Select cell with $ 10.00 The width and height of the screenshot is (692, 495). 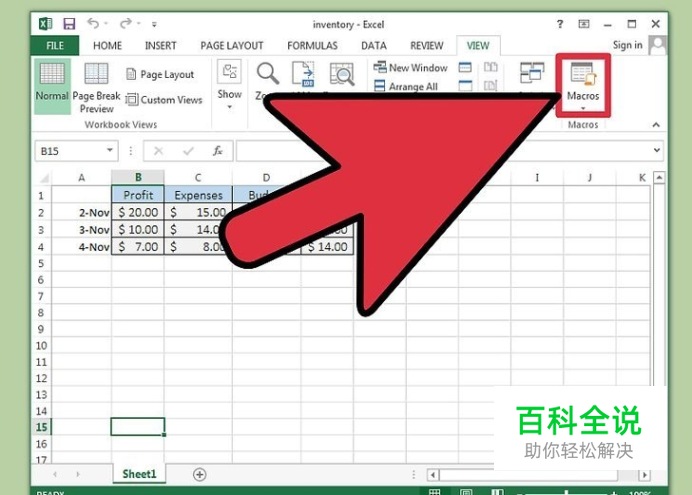click(x=138, y=229)
